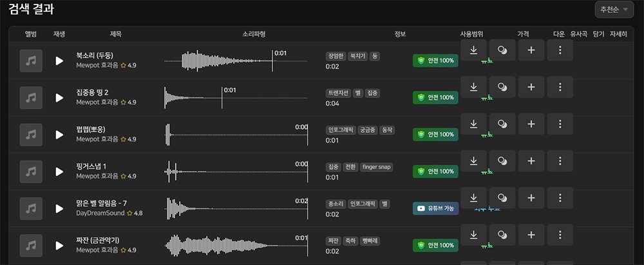Image resolution: width=644 pixels, height=265 pixels.
Task: Click the 검색 결과 heading
Action: pos(31,9)
